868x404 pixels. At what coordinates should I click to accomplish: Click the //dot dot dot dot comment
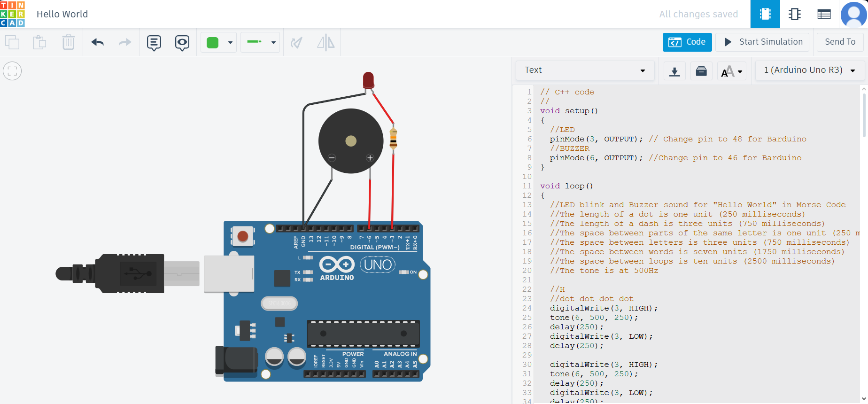591,299
